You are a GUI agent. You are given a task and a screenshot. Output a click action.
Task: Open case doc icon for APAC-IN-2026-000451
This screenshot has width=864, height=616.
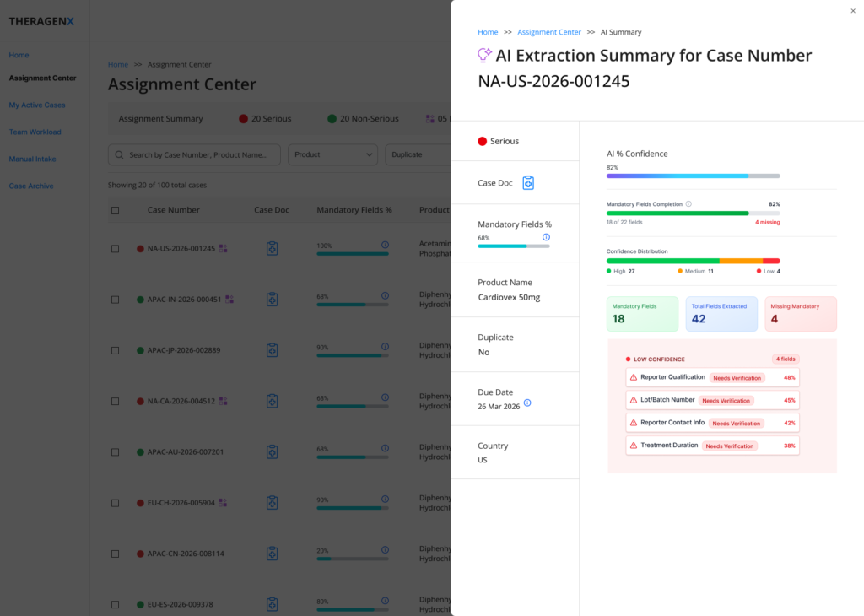tap(273, 300)
